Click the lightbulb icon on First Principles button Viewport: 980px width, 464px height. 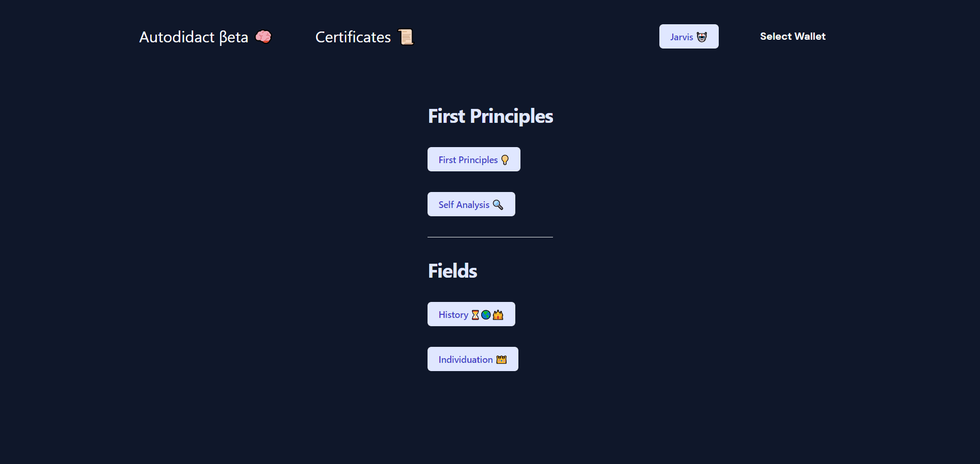click(505, 160)
